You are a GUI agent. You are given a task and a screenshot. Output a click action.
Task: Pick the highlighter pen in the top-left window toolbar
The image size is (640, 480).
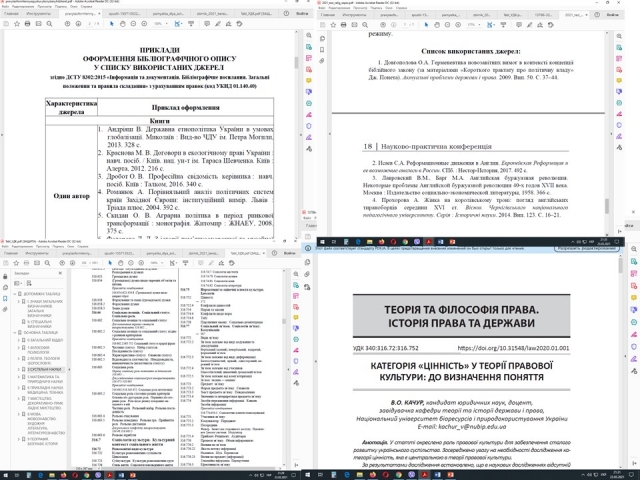coord(218,24)
